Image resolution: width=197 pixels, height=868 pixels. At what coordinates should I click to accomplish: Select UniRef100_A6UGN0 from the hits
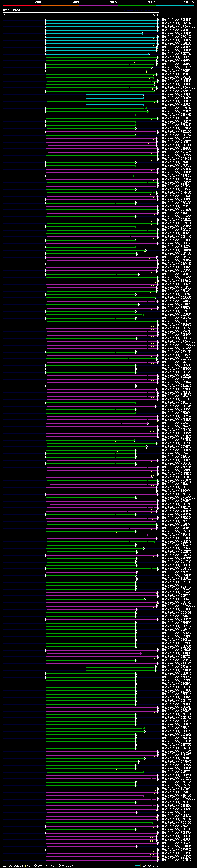click(177, 535)
